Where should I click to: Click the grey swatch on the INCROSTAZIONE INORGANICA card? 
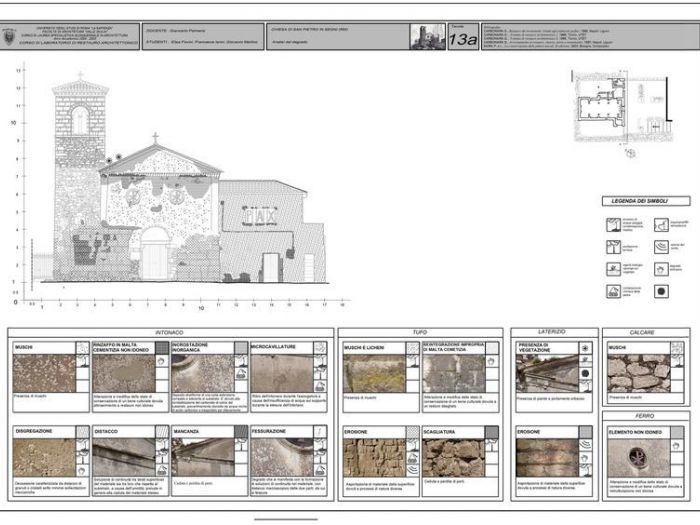[241, 348]
